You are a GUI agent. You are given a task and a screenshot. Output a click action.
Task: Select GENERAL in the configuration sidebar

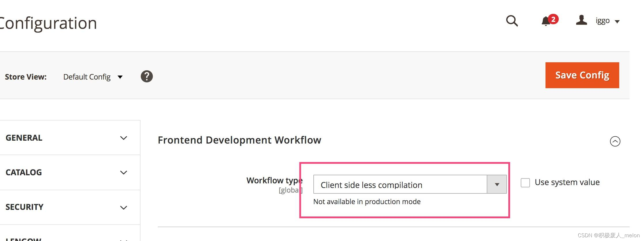coord(24,138)
